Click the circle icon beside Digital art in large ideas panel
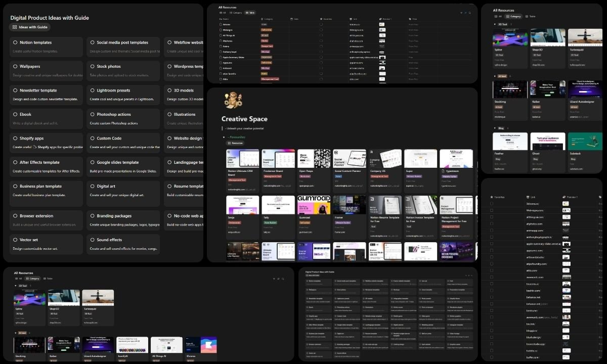This screenshot has height=364, width=607. point(92,186)
